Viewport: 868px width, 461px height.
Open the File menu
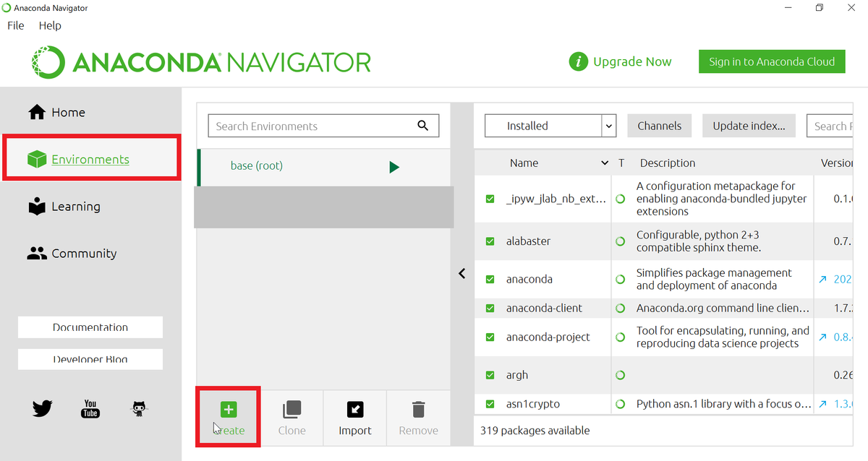pos(16,25)
